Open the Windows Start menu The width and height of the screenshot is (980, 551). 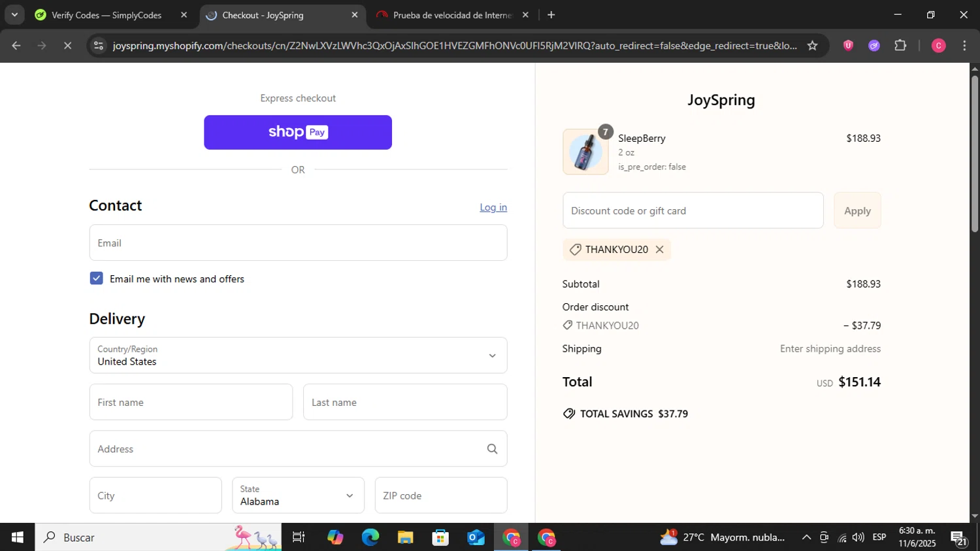pos(18,537)
